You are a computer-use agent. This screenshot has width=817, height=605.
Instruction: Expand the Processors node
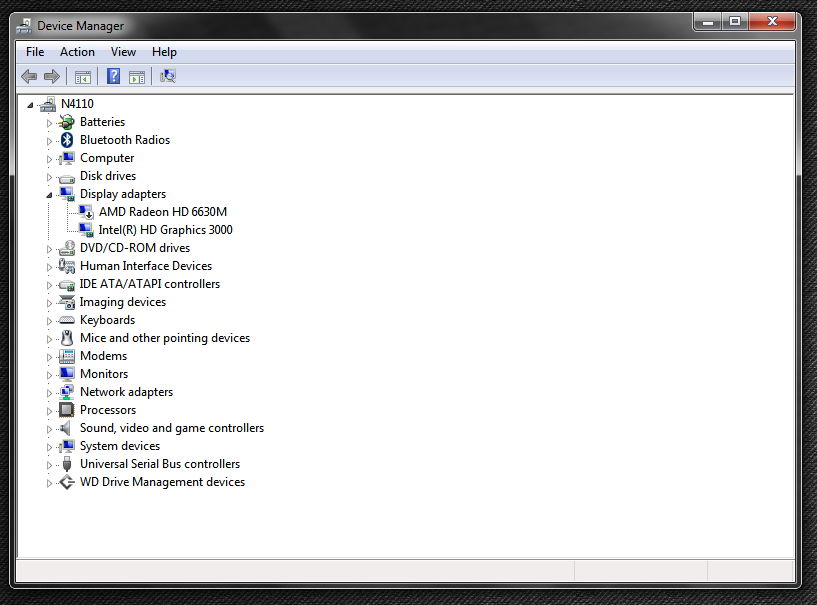(x=49, y=411)
